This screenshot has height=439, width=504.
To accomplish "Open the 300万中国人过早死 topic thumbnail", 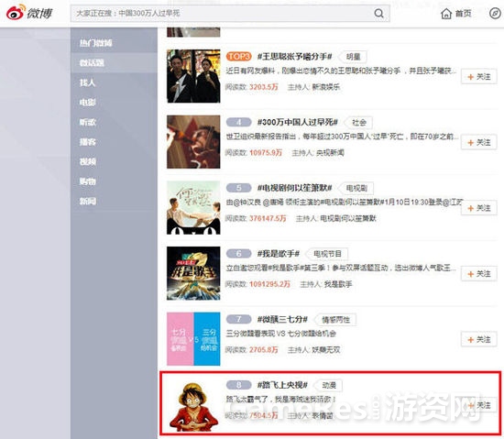I will (x=193, y=142).
